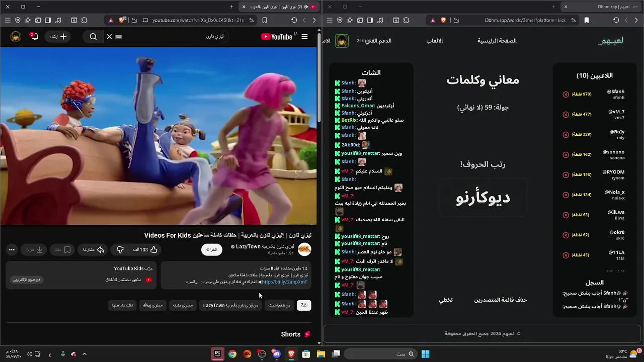This screenshot has width=644, height=362.
Task: Open the الدعم الفني menu on l3bhm
Action: pyautogui.click(x=378, y=41)
